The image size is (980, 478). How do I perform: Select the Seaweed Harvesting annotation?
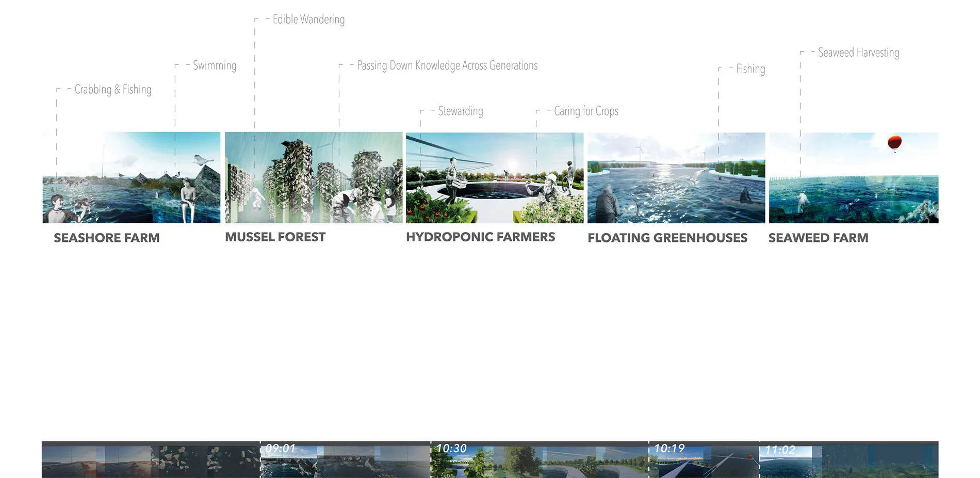click(858, 53)
